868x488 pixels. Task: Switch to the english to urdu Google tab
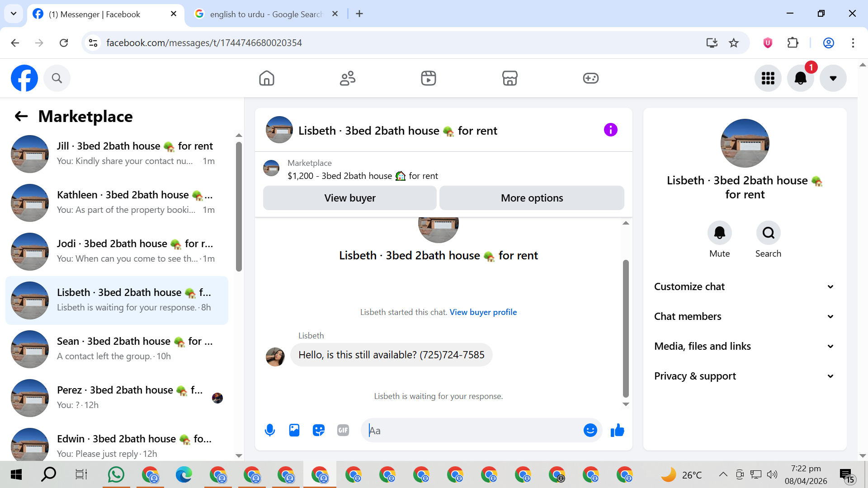266,14
